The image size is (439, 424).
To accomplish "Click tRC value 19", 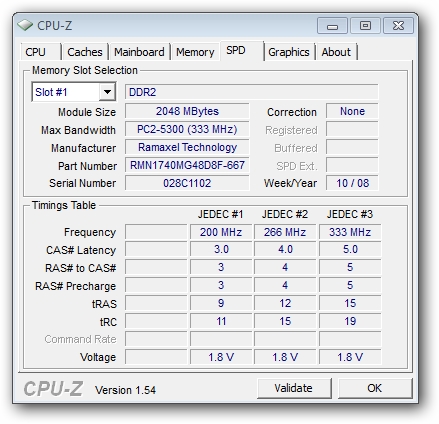I will click(350, 321).
